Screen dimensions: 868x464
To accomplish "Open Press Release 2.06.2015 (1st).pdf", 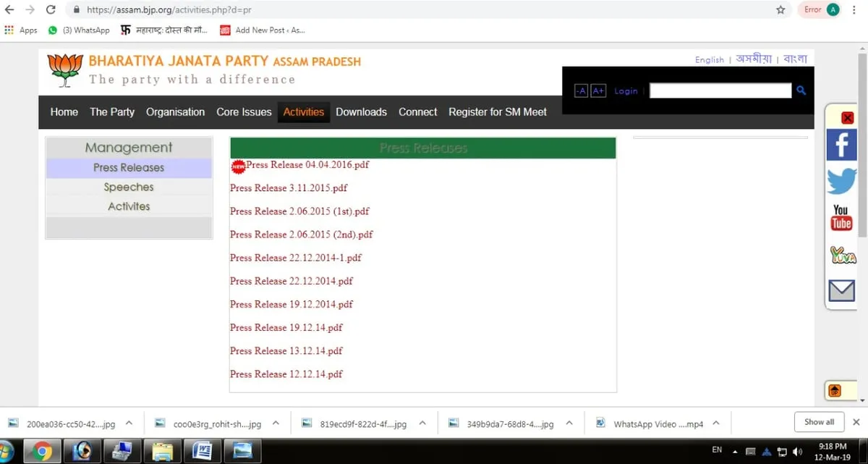I will click(x=299, y=211).
